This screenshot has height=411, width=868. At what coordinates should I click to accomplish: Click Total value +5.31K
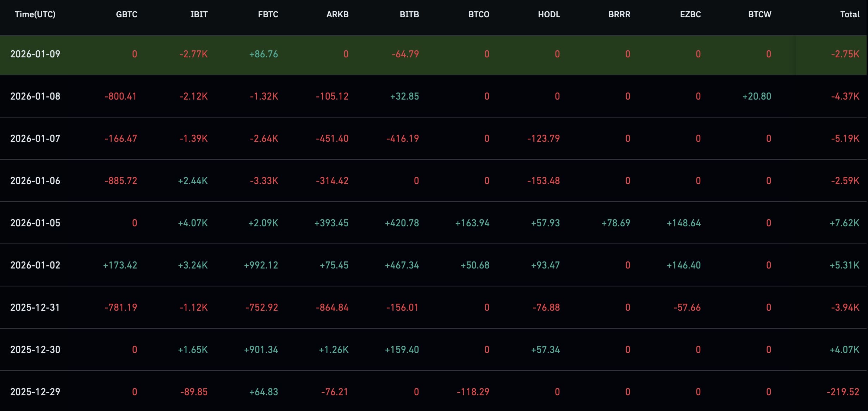click(x=844, y=265)
